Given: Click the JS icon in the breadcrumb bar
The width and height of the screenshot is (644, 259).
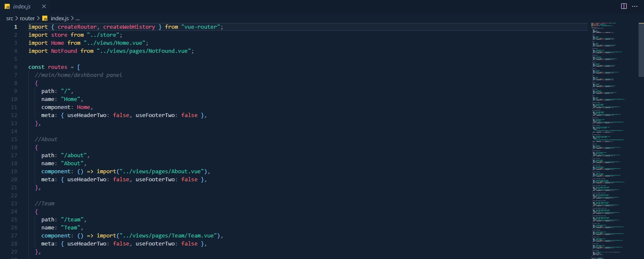Looking at the screenshot, I should [x=44, y=18].
